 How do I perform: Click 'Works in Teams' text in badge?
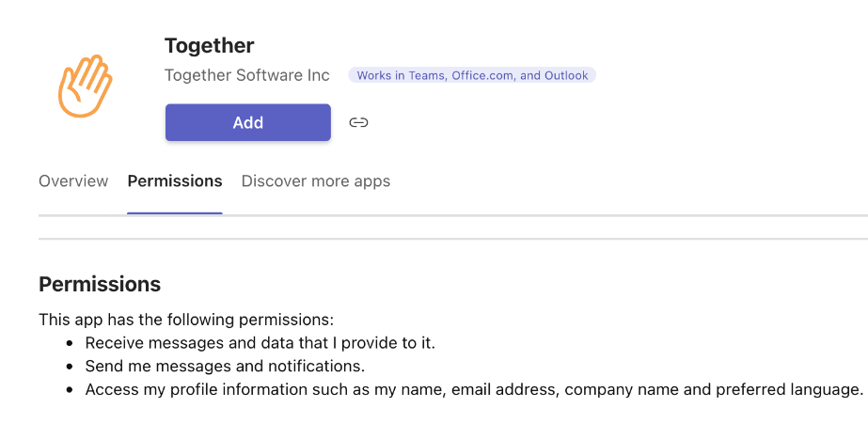coord(402,75)
